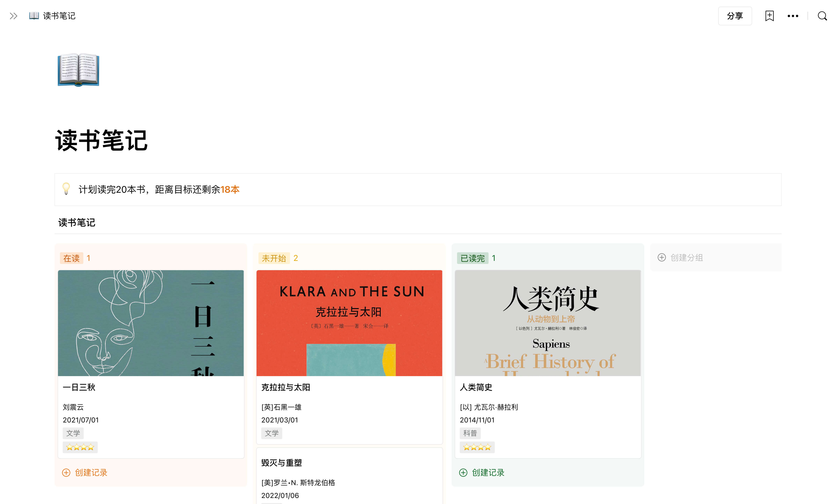Click date 2014/11/01
This screenshot has width=836, height=504.
(477, 420)
